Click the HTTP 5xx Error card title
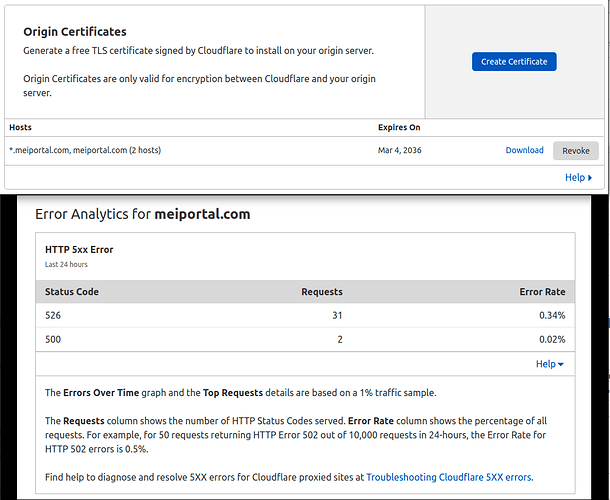This screenshot has height=500, width=610. pos(79,249)
